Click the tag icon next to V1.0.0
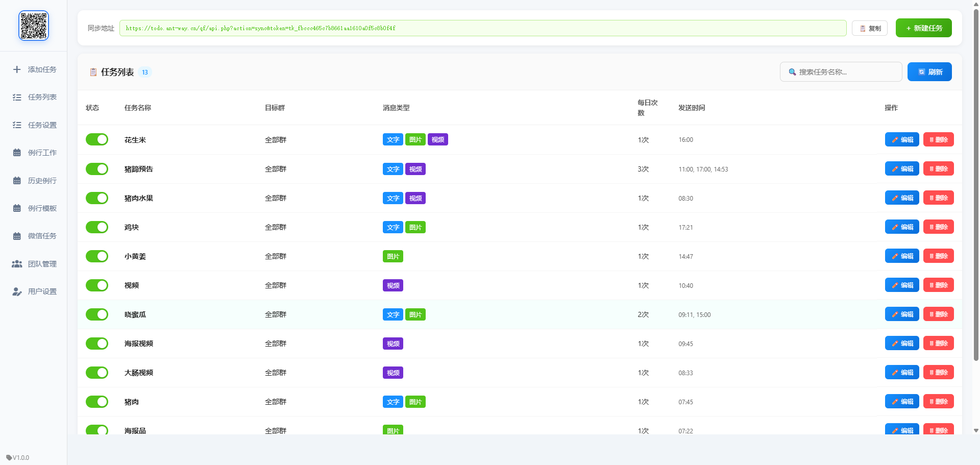The width and height of the screenshot is (980, 465). tap(9, 457)
